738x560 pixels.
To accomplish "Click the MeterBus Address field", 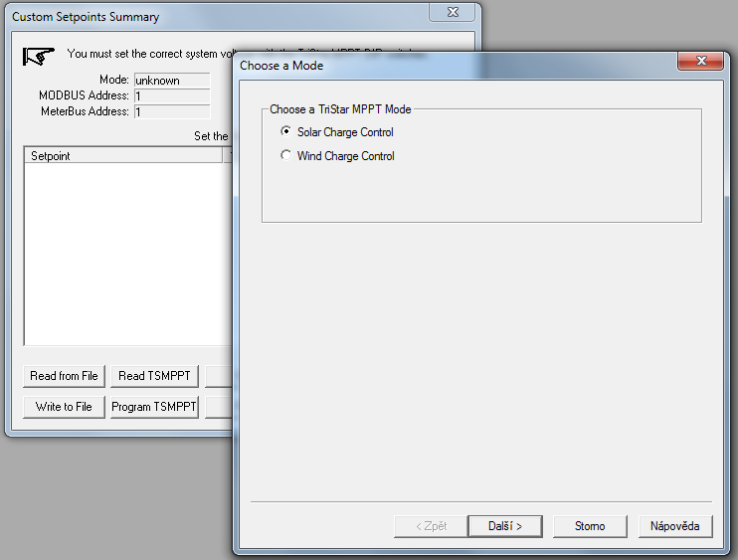I will pyautogui.click(x=172, y=112).
